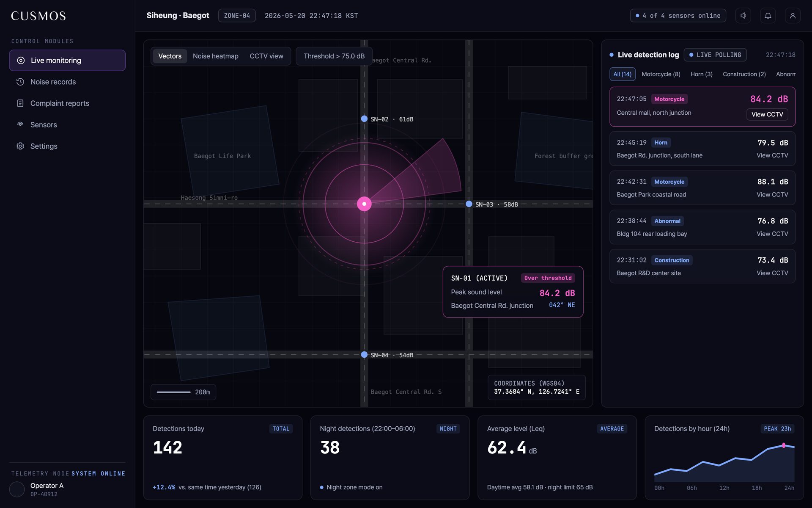Click the Complaint reports document icon

20,103
